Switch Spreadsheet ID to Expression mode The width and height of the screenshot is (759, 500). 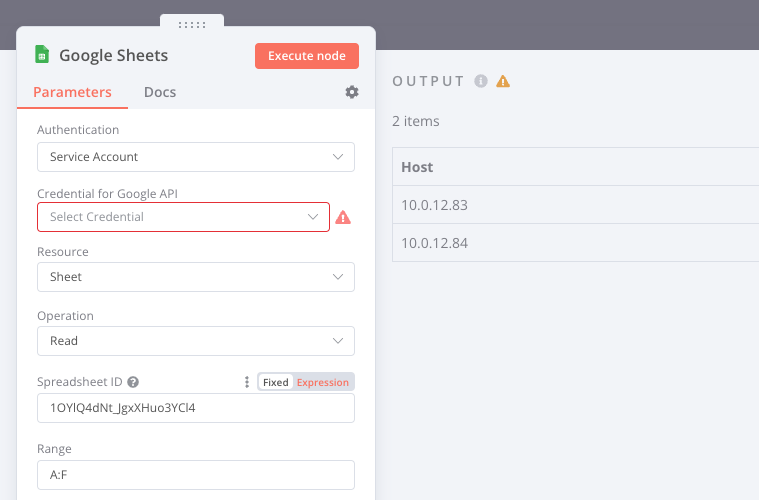coord(322,382)
